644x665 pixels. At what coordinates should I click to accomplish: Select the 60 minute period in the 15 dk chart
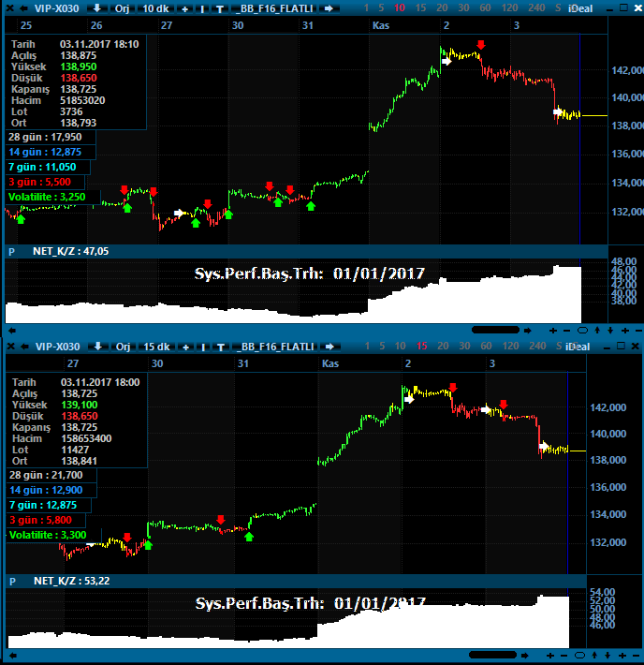(486, 346)
